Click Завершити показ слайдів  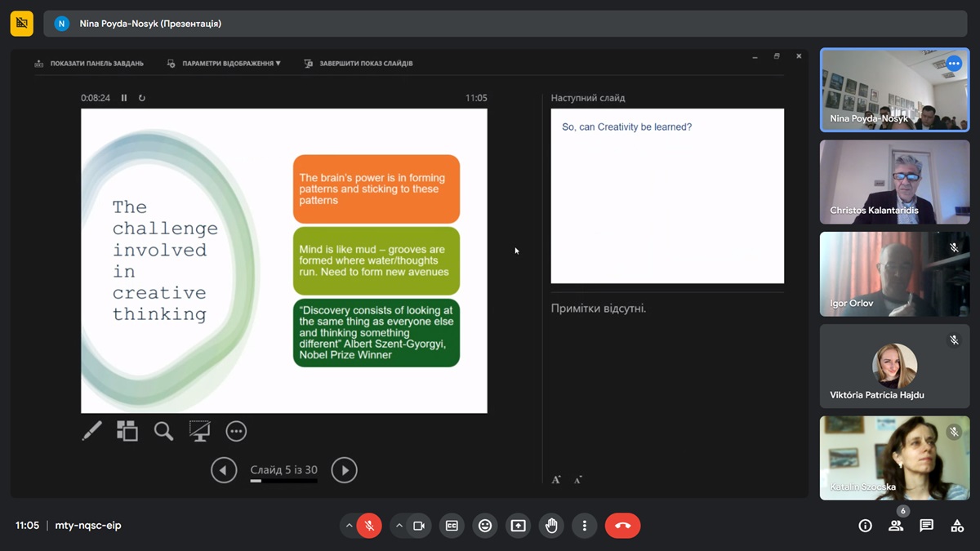coord(359,63)
